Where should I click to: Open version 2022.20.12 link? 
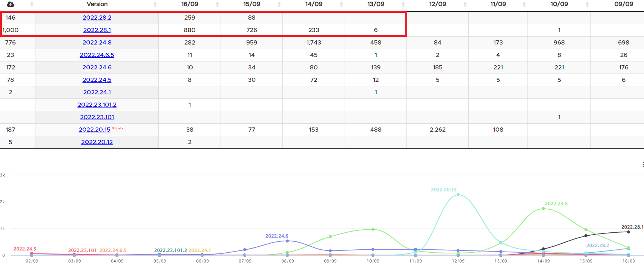(97, 142)
